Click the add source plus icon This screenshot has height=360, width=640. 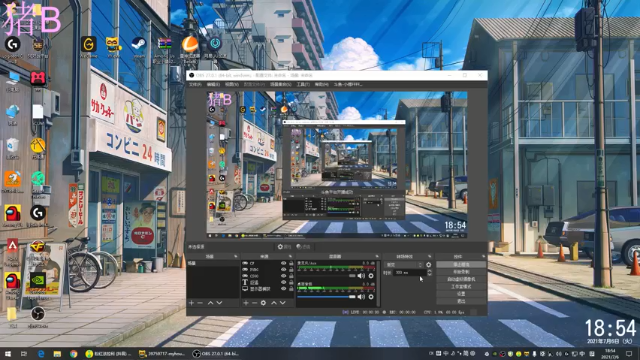click(246, 303)
